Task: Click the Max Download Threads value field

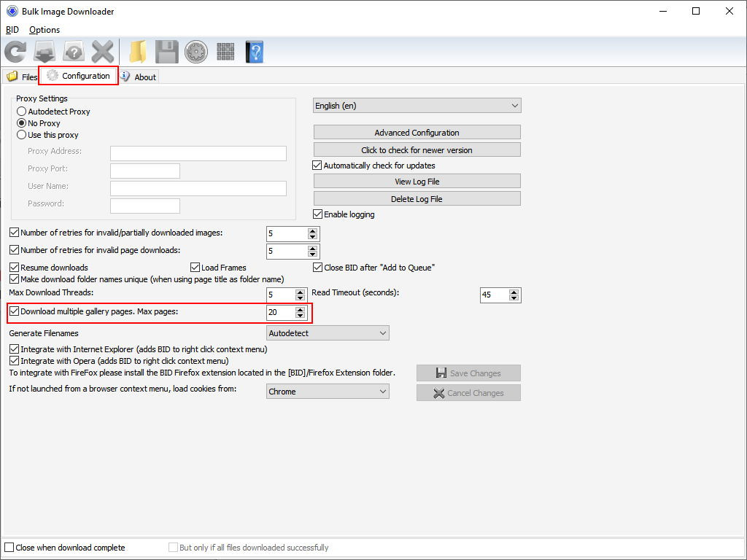Action: pyautogui.click(x=281, y=295)
